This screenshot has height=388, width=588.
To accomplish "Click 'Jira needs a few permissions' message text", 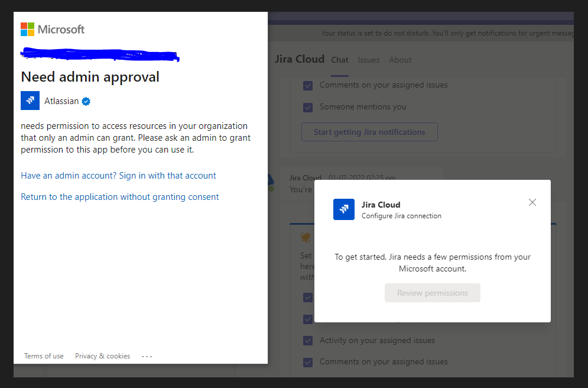I will pos(433,263).
